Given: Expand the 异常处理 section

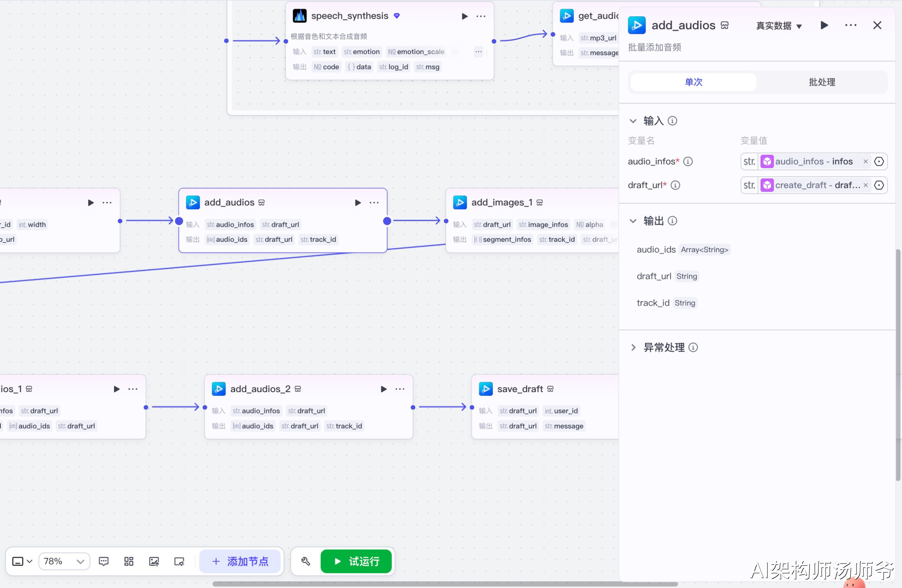Looking at the screenshot, I should 633,347.
